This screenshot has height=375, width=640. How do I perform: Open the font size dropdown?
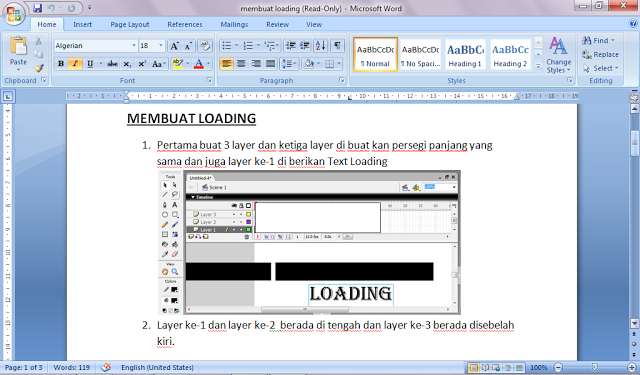(x=161, y=46)
